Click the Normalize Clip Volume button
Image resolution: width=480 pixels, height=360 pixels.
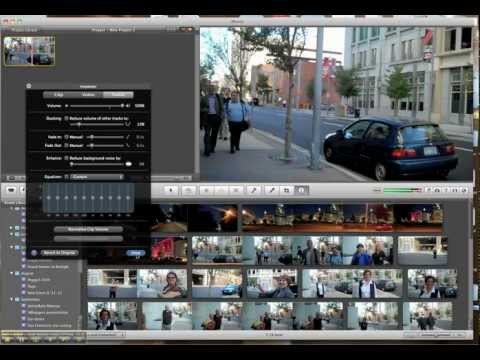[88, 229]
